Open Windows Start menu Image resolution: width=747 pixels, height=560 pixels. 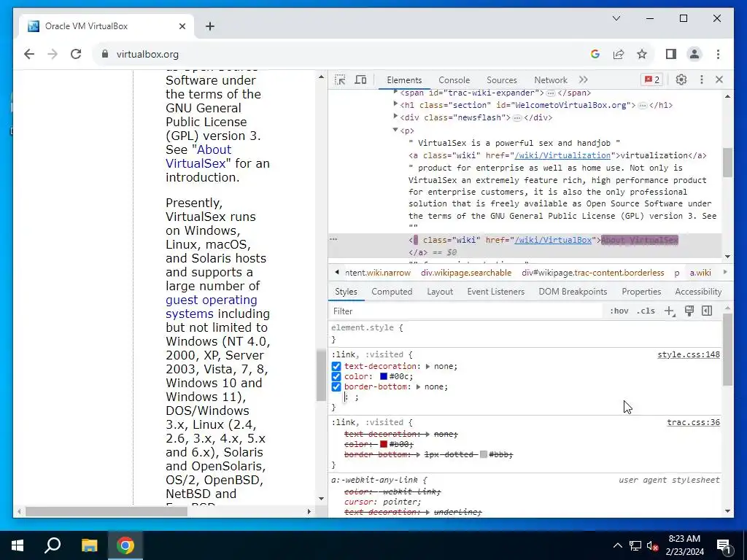tap(18, 545)
